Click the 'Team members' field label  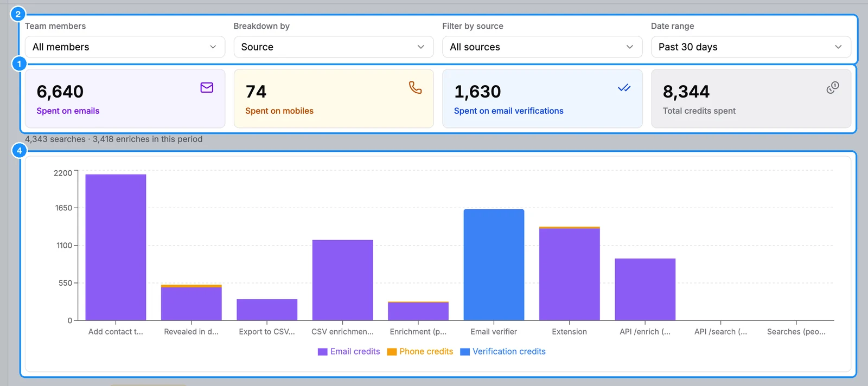pyautogui.click(x=55, y=26)
